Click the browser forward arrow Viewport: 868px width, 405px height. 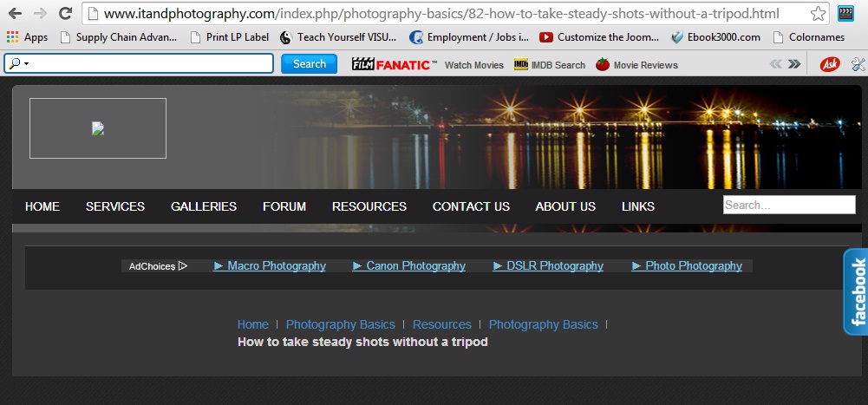coord(40,13)
